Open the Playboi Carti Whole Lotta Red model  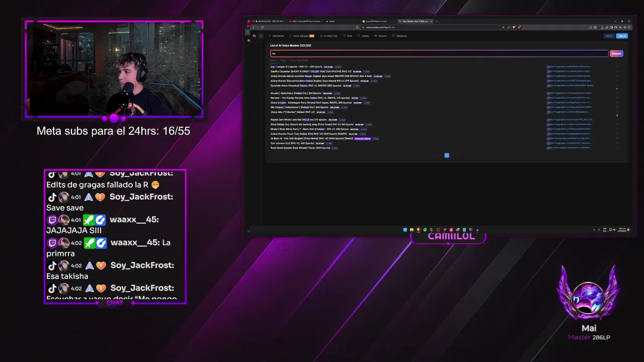[298, 120]
